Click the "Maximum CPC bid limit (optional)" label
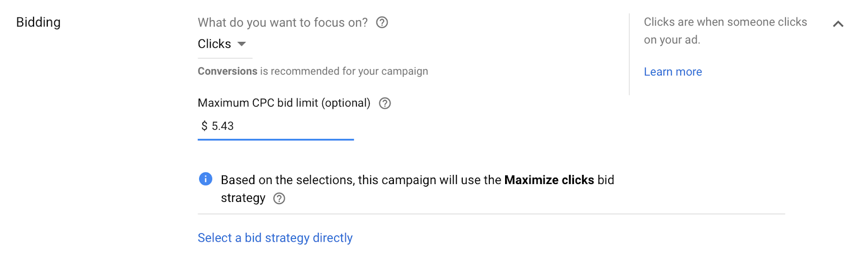Viewport: 868px width, 266px height. pos(284,103)
